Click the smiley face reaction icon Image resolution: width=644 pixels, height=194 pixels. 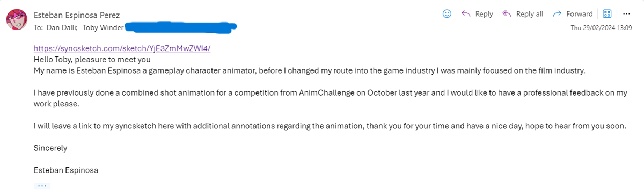447,14
